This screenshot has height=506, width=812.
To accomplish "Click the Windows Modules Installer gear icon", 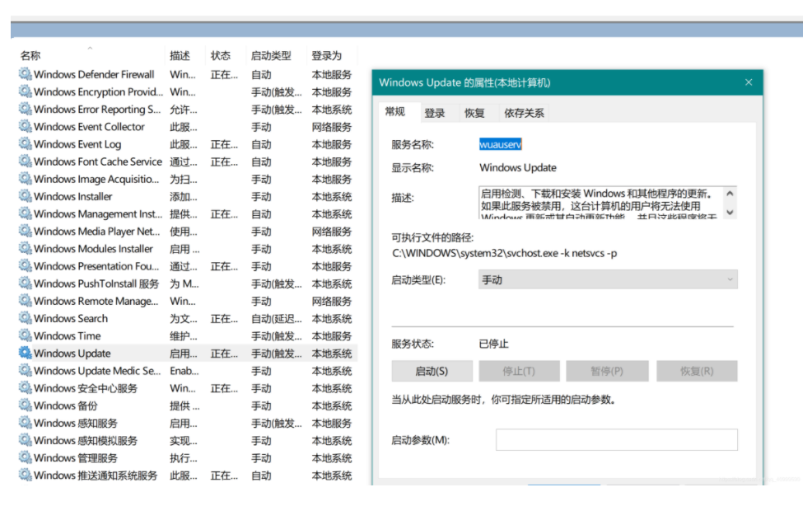I will pos(25,248).
